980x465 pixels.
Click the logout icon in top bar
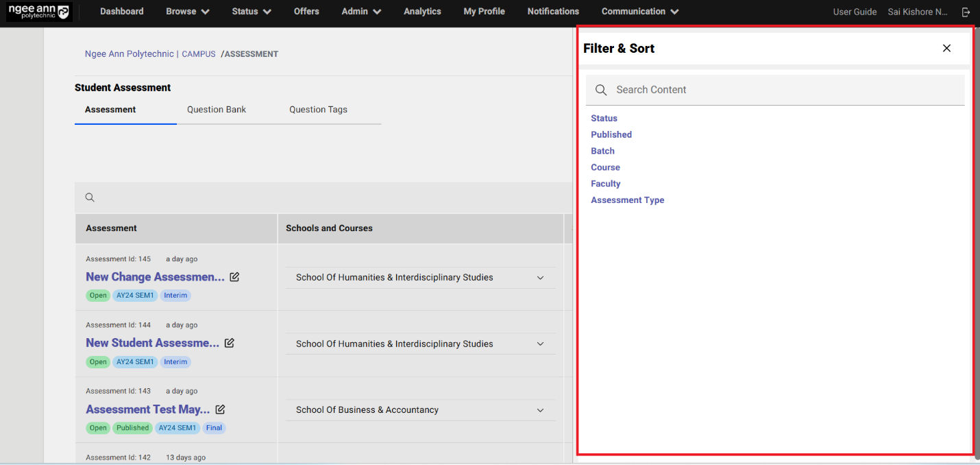coord(966,12)
